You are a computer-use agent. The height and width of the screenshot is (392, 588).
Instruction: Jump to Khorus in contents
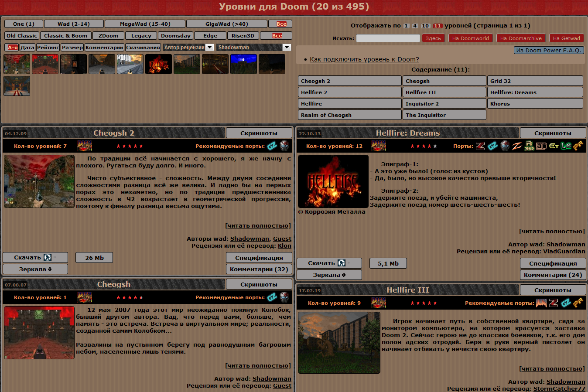pyautogui.click(x=535, y=104)
